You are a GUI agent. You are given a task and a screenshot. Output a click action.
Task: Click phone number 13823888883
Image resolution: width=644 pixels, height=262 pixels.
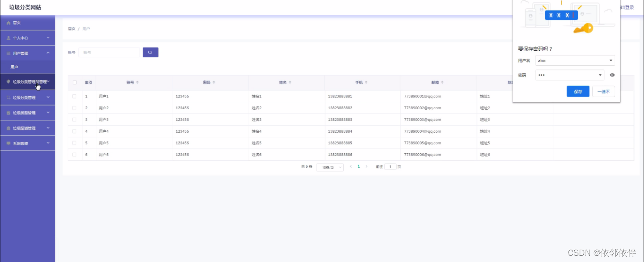pos(340,120)
